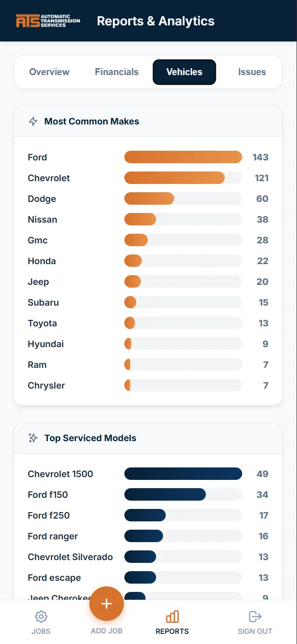Click the Sign Out icon in bottom navigation

(255, 616)
